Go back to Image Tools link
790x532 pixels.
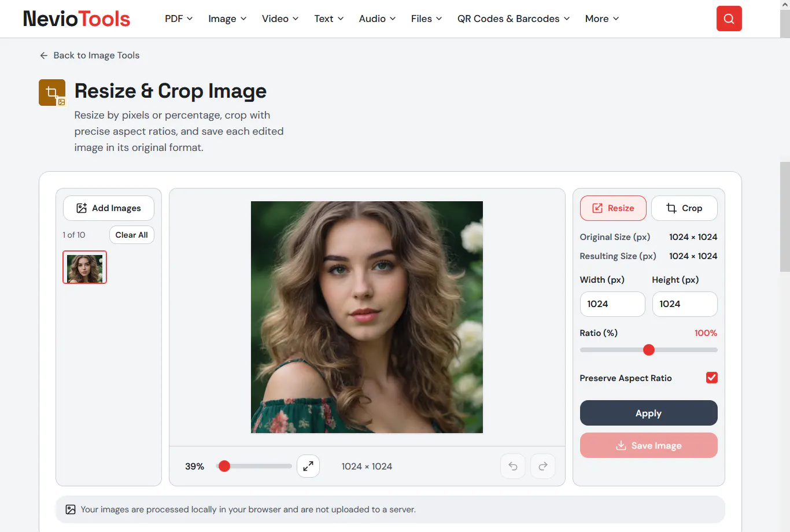point(90,56)
